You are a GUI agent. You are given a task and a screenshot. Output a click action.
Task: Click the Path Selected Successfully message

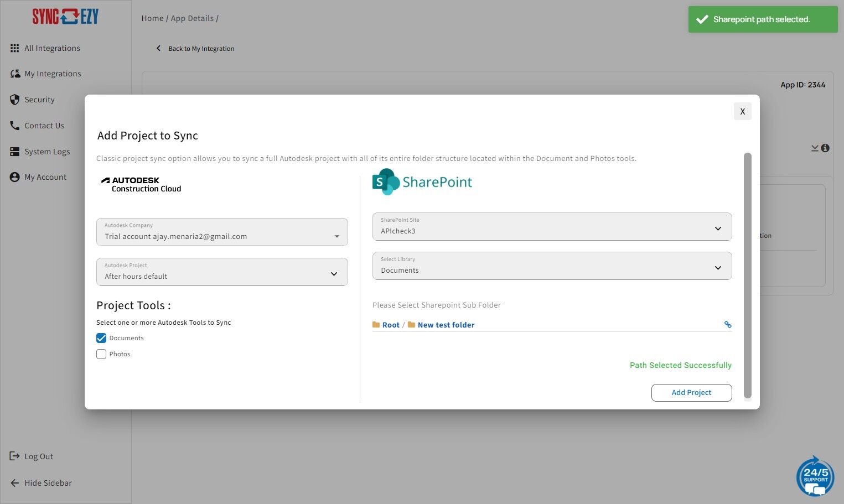681,365
